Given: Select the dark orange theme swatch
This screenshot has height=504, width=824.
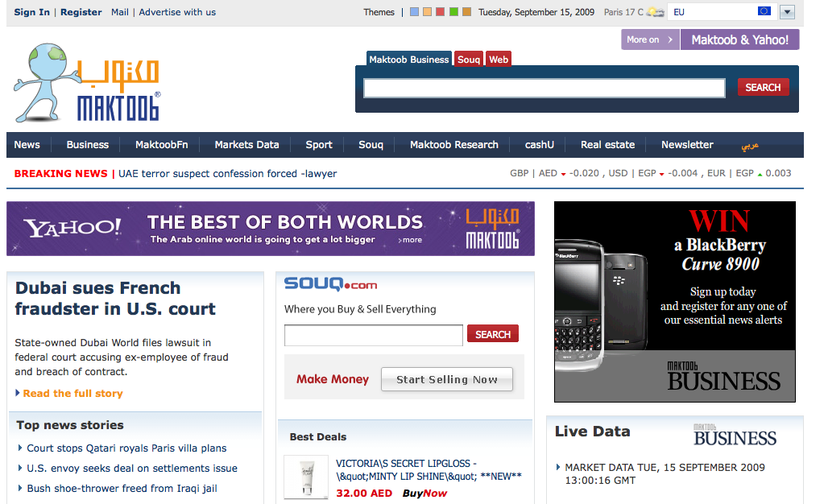Looking at the screenshot, I should point(466,11).
